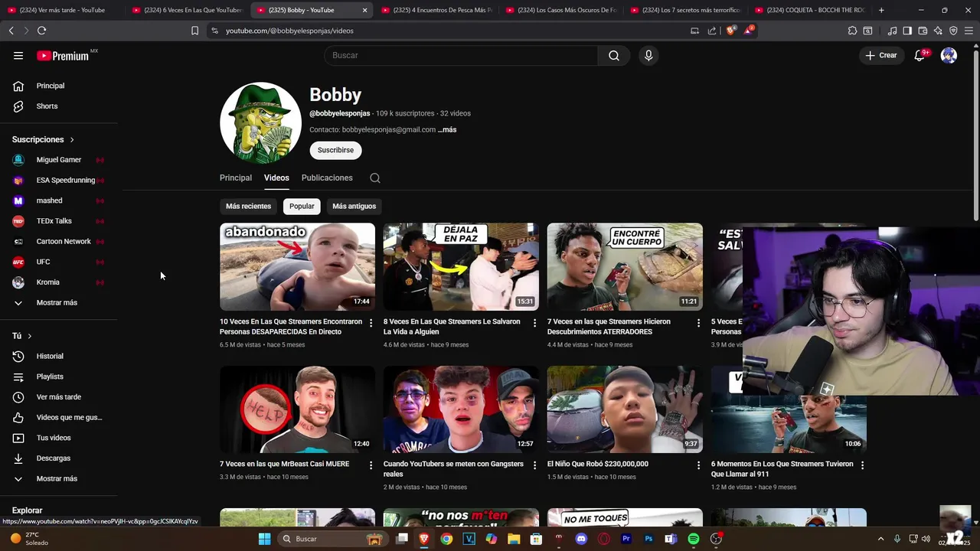Viewport: 980px width, 551px height.
Task: Open El Niño Que Robó $230,000,000 title
Action: pos(597,464)
